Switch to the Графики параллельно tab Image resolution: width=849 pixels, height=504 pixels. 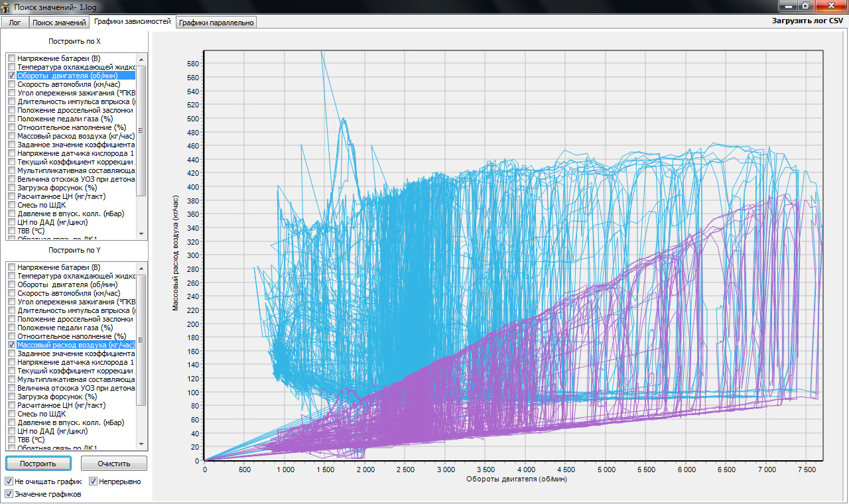(x=216, y=23)
